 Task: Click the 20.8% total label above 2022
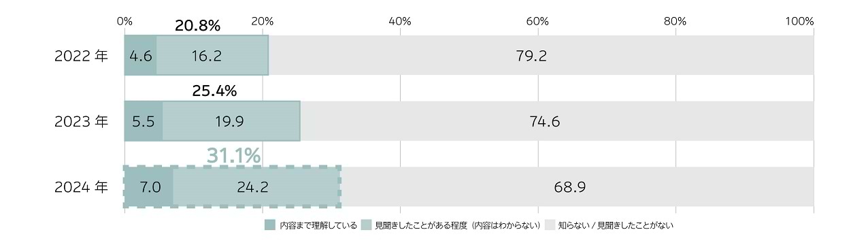197,26
